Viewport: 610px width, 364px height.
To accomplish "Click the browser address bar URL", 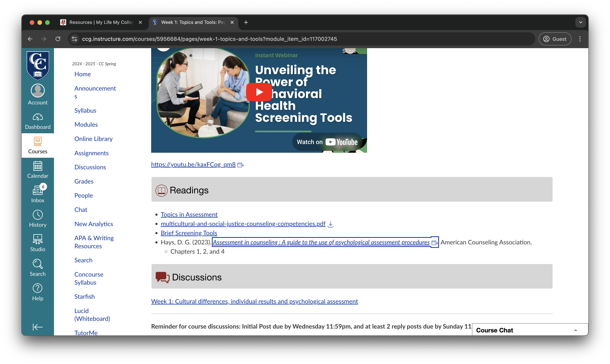I will point(209,39).
